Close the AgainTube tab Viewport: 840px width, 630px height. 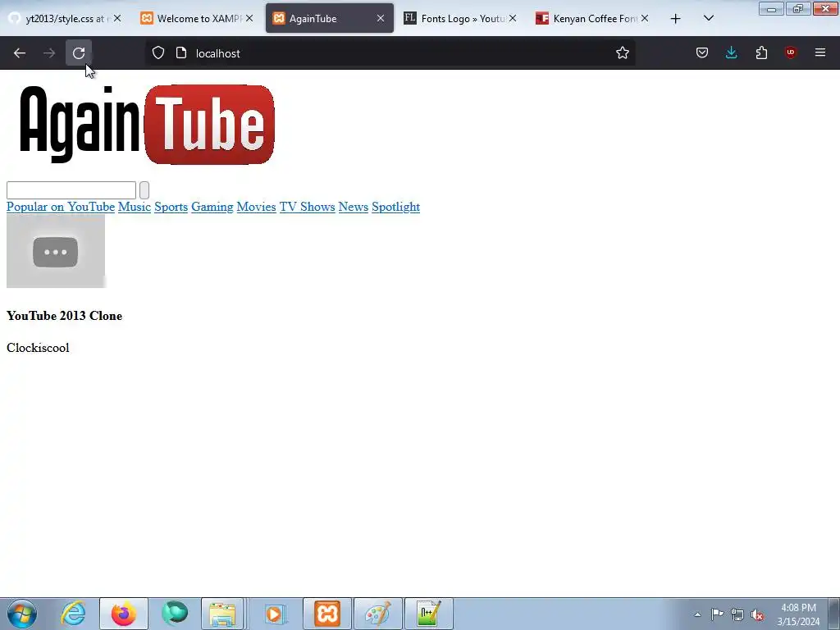[x=381, y=19]
